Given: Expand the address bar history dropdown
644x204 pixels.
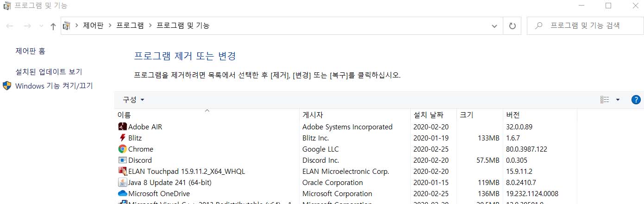Looking at the screenshot, I should tap(494, 26).
